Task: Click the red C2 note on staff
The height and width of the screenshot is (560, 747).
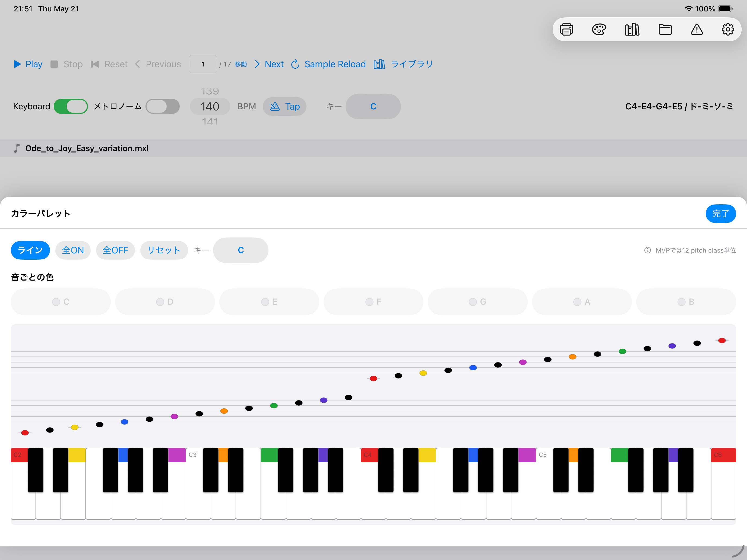Action: tap(25, 433)
